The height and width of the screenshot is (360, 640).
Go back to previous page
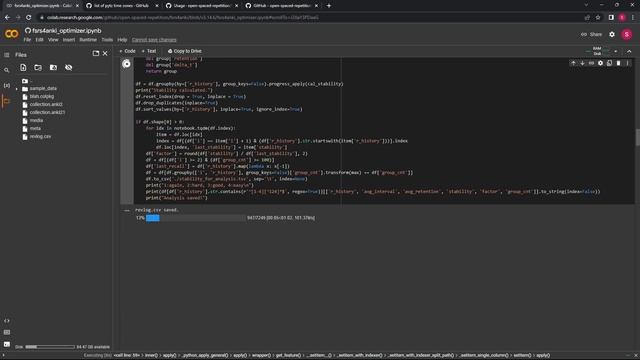click(x=7, y=18)
